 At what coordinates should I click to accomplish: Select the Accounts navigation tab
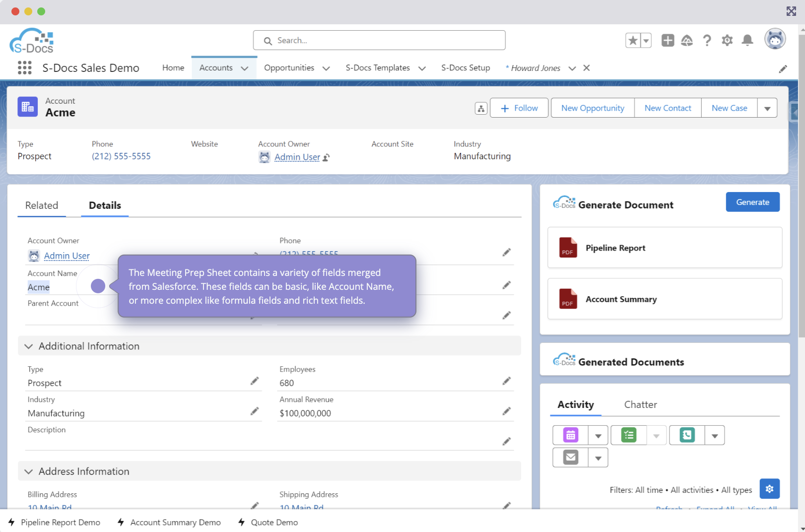click(x=216, y=68)
